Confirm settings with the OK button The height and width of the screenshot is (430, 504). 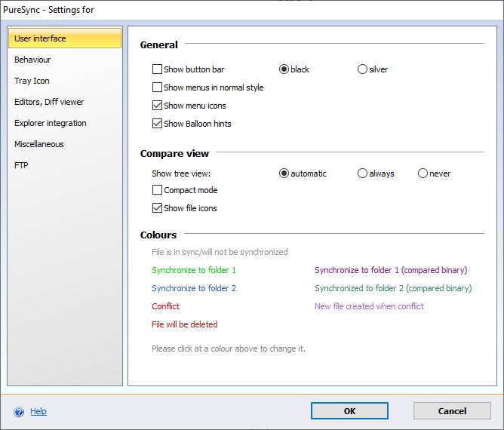coord(349,411)
